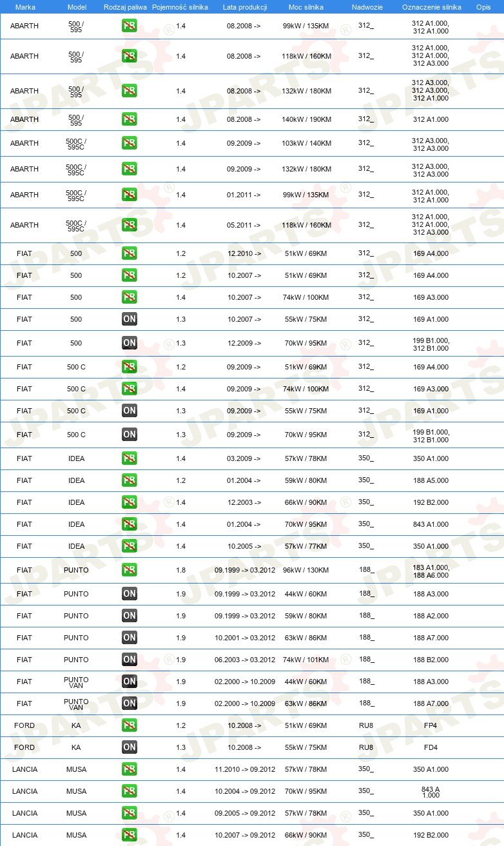Click diesel ON icon in Punto 59kW/80KM row
The height and width of the screenshot is (846, 504).
tap(130, 616)
